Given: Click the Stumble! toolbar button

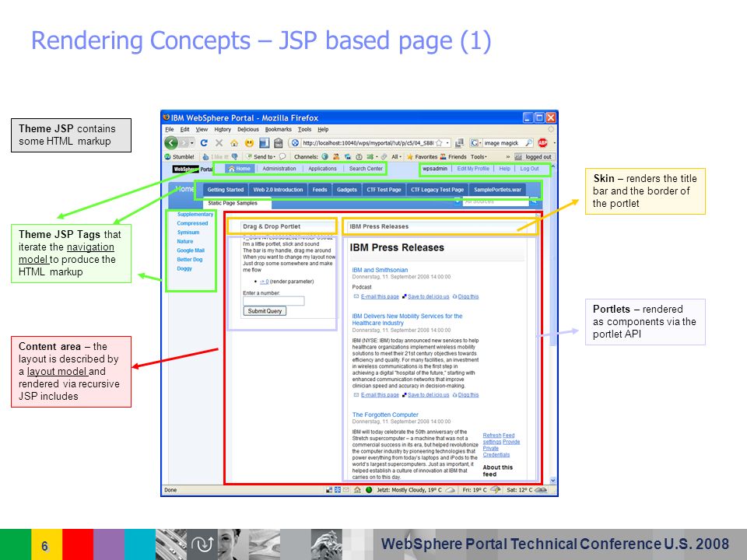Looking at the screenshot, I should 180,156.
